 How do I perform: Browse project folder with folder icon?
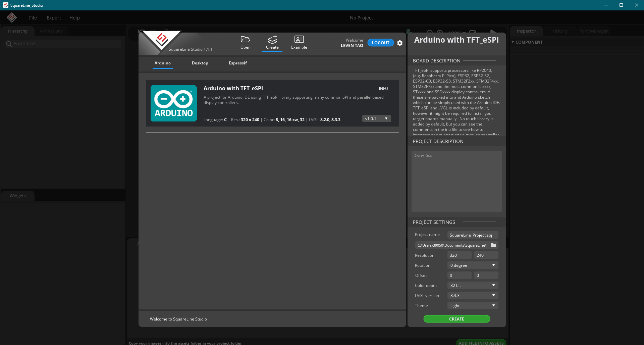[x=493, y=245]
